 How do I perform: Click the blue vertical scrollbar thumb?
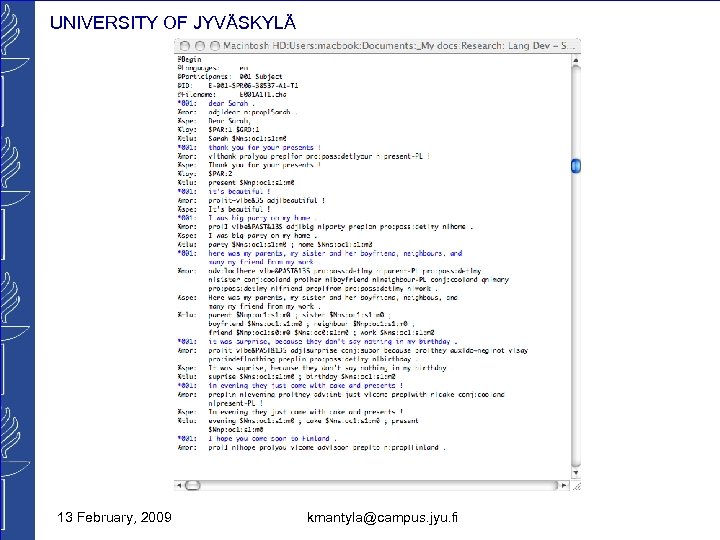click(576, 165)
